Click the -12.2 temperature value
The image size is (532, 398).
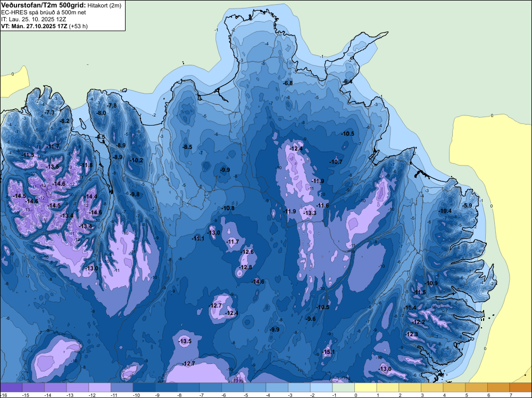(419, 322)
